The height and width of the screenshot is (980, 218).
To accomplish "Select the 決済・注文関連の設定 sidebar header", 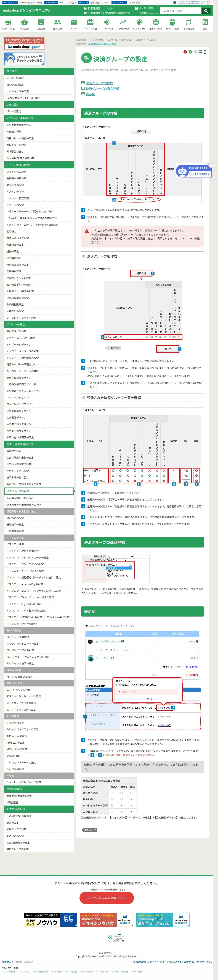I will click(39, 444).
